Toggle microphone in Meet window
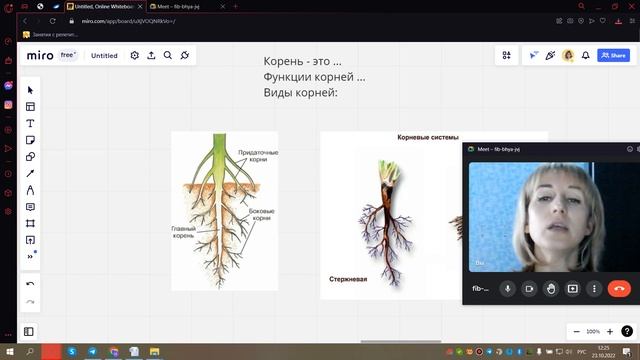This screenshot has height=360, width=640. pyautogui.click(x=508, y=289)
